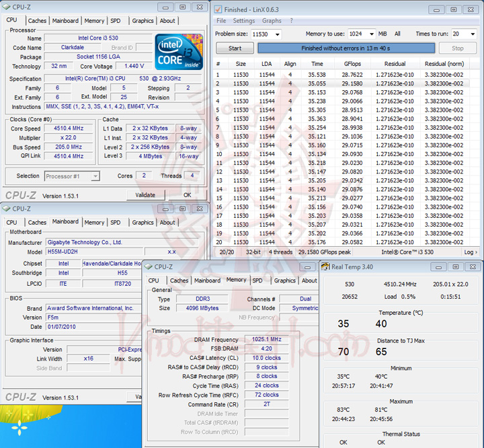Open the ? help menu in LinX
The image size is (484, 448).
tap(291, 21)
